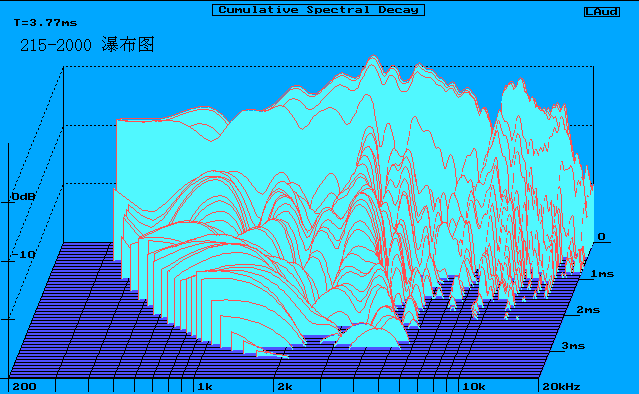Screen dimensions: 639x394
Task: Click the 3ms time axis label
Action: tap(573, 346)
